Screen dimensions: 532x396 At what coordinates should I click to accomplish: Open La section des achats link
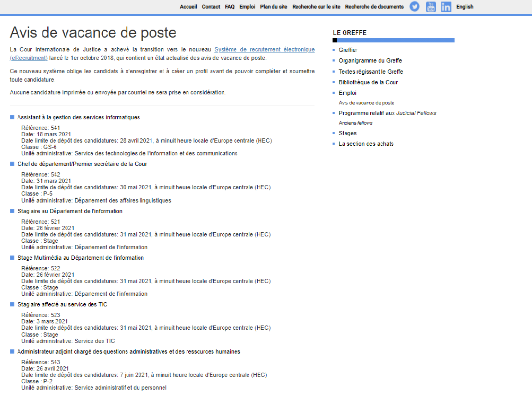(x=366, y=144)
